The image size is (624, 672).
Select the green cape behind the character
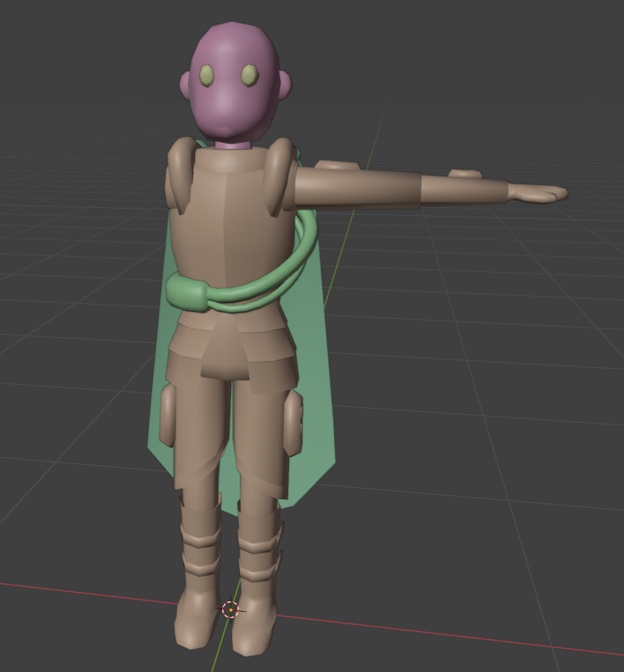[314, 413]
